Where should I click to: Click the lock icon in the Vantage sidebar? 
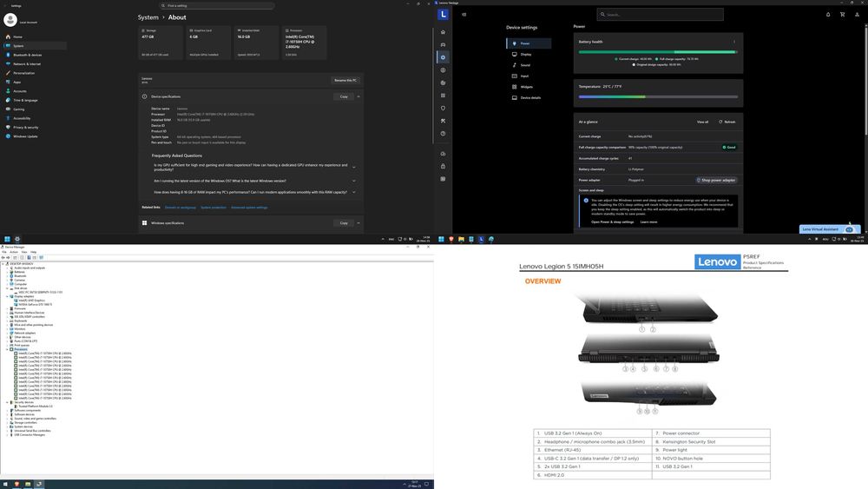443,166
